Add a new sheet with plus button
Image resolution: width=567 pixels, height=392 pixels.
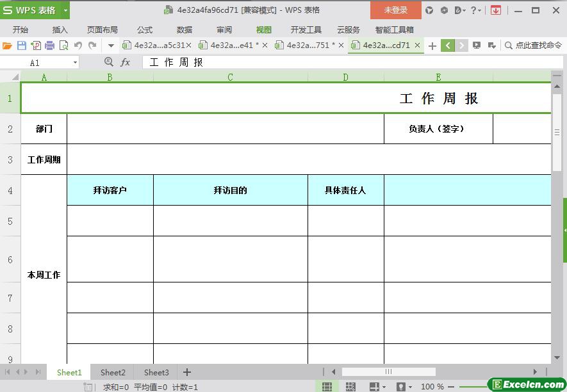[187, 372]
